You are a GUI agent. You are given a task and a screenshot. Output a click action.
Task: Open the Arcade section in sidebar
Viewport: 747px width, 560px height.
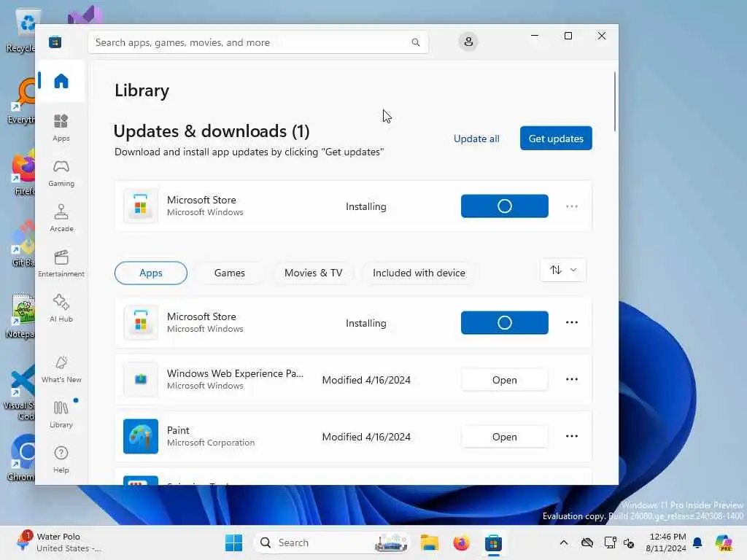pyautogui.click(x=61, y=218)
